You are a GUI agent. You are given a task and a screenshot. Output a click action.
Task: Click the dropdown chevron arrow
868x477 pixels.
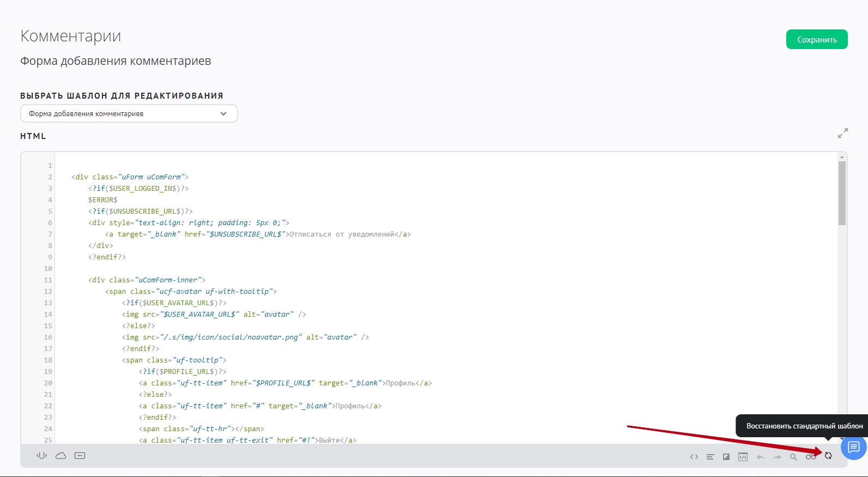point(223,113)
